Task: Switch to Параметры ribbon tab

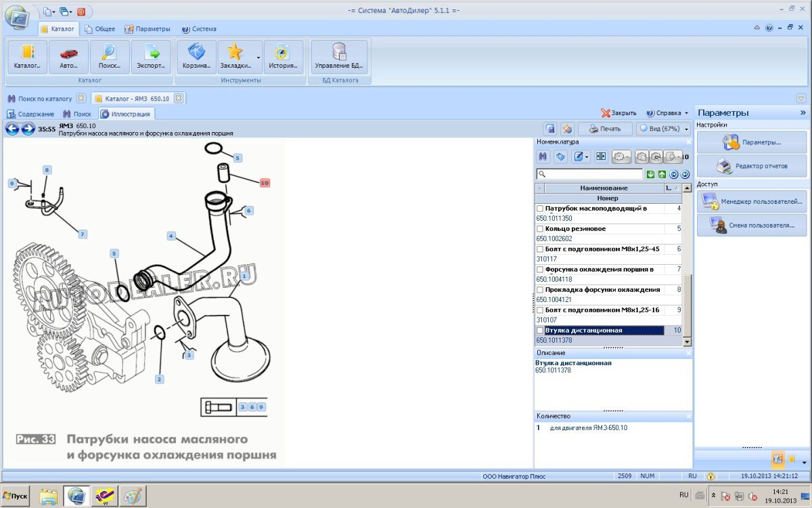Action: tap(148, 29)
